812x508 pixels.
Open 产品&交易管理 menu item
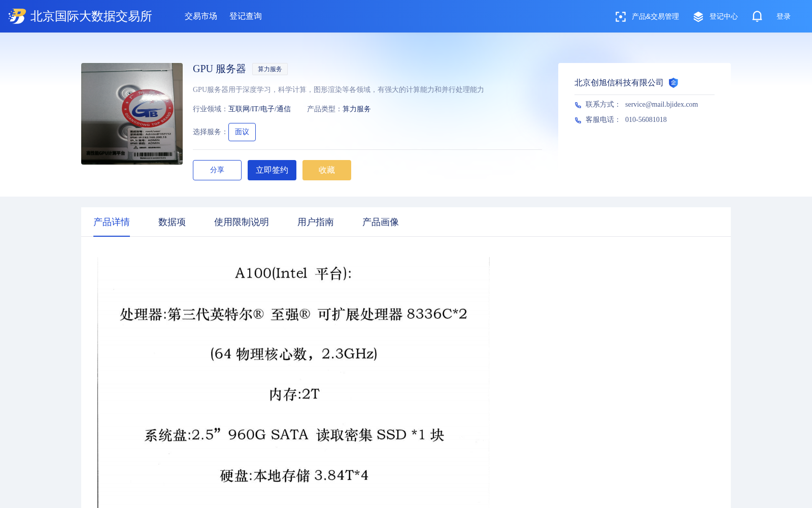click(655, 17)
